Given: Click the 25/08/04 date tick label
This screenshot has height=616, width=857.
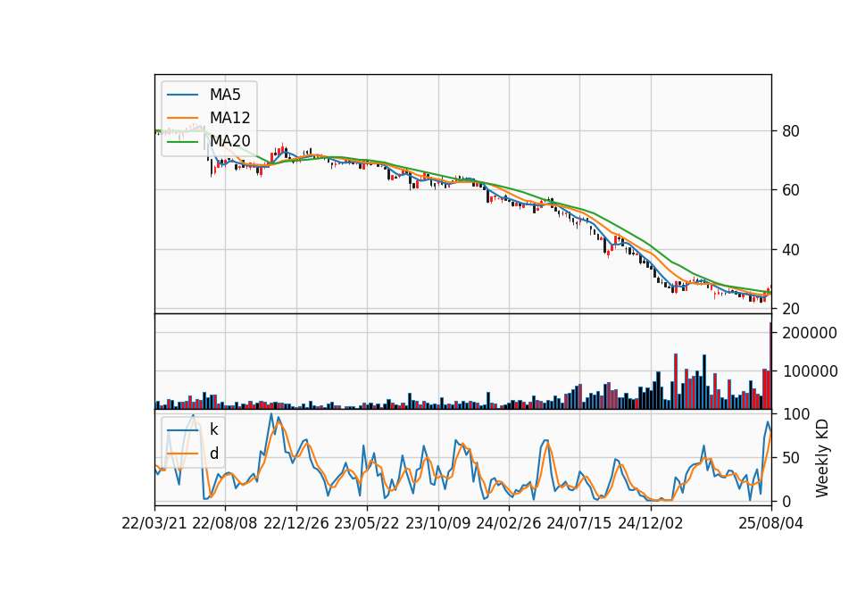Looking at the screenshot, I should 771,523.
